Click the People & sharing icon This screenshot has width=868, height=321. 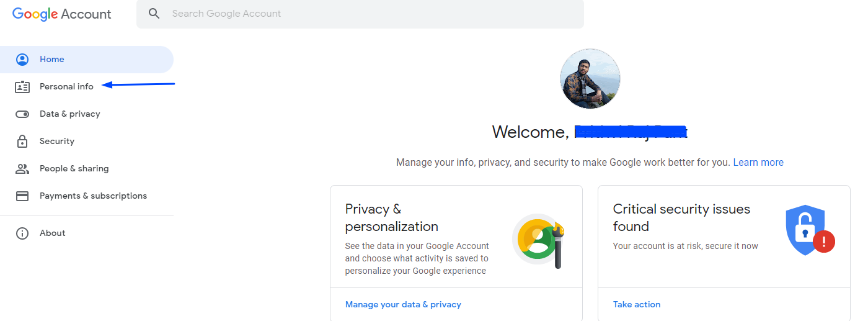point(22,169)
